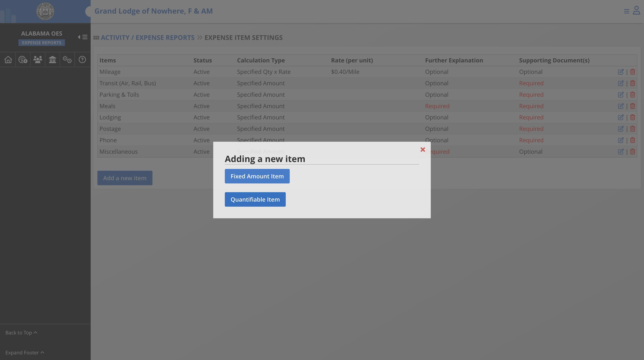Delete the Miscellaneous item
The width and height of the screenshot is (644, 360).
coord(633,152)
